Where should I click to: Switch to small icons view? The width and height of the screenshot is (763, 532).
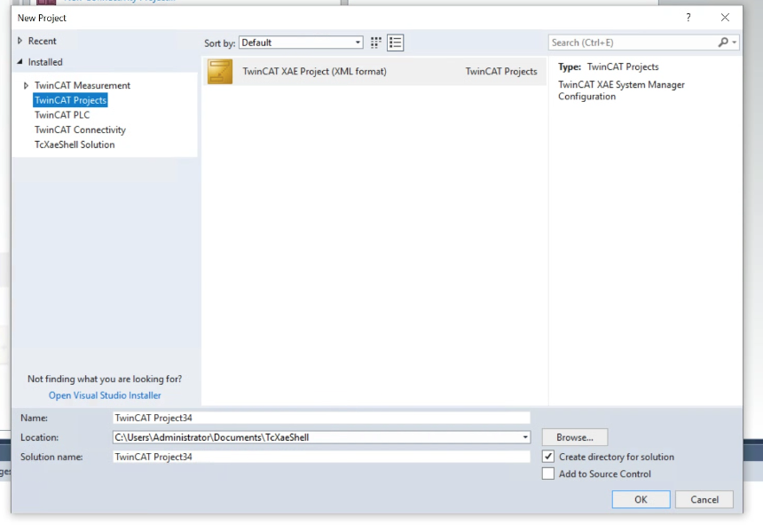(375, 43)
